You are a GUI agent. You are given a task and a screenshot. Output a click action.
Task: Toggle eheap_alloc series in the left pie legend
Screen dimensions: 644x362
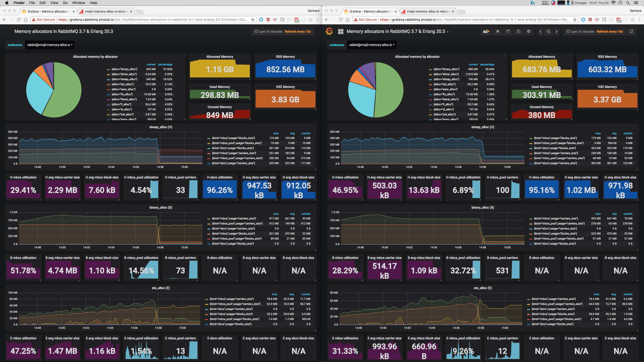(x=125, y=79)
